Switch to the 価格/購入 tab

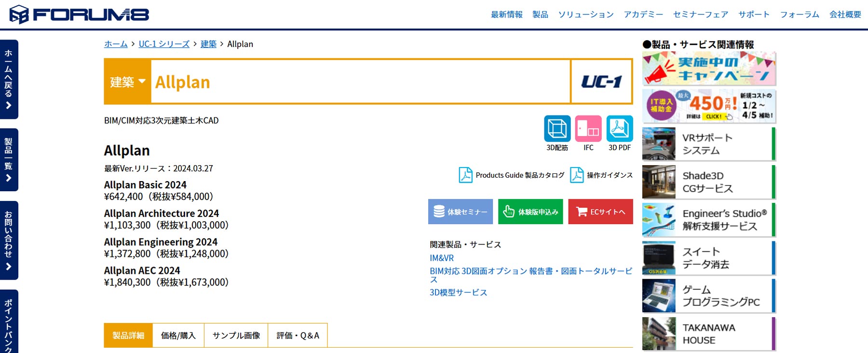click(178, 335)
